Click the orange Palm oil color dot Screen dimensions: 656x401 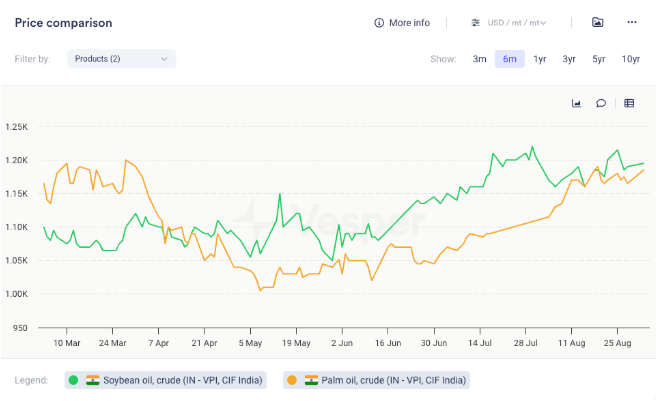(x=291, y=380)
